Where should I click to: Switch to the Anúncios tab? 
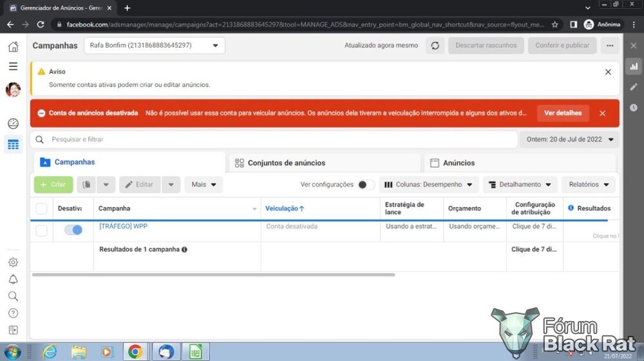[x=520, y=163]
